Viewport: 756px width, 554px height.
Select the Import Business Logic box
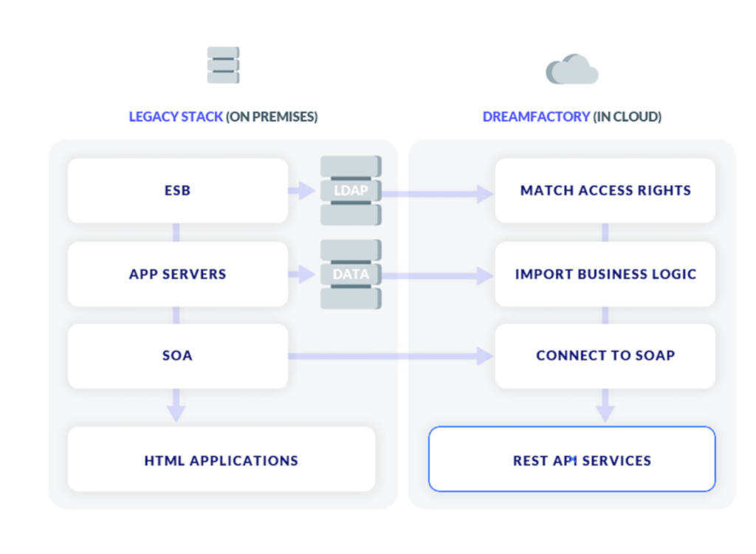(x=605, y=274)
